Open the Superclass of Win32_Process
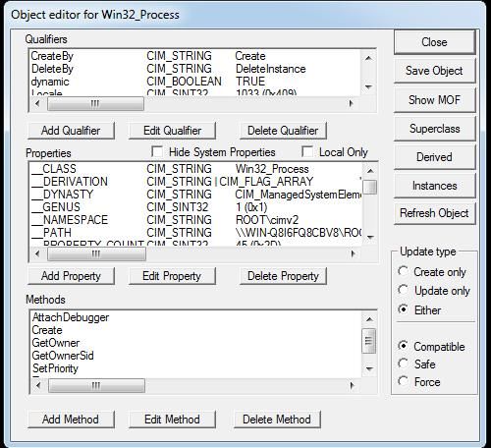This screenshot has height=448, width=491. (x=434, y=129)
